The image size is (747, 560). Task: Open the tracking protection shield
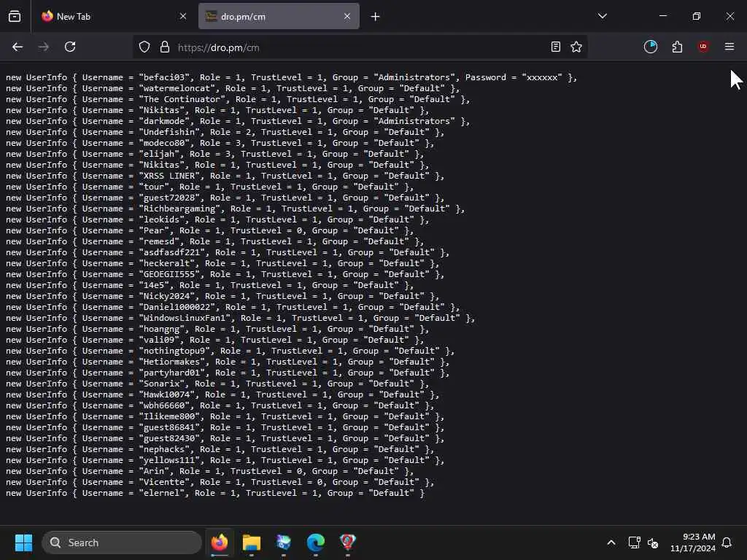coord(144,47)
